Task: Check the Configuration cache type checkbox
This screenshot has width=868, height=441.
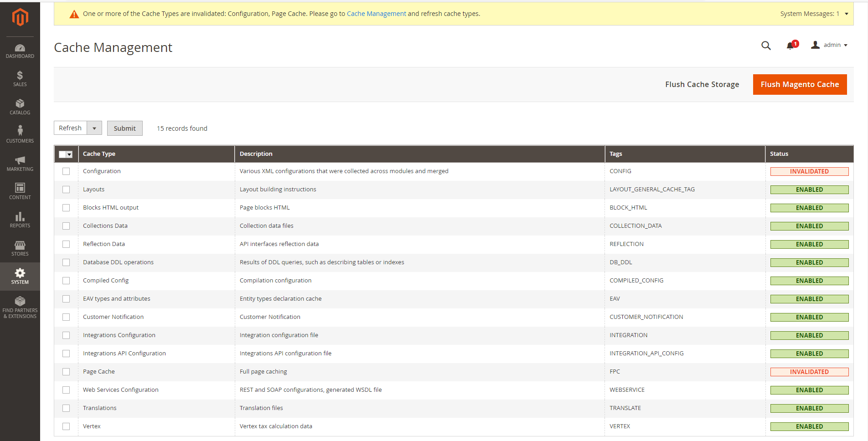Action: (66, 171)
